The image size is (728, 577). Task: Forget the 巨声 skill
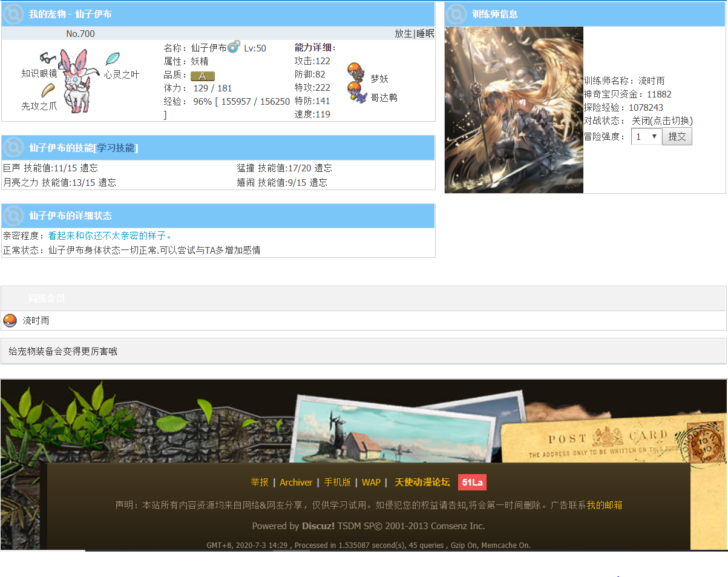click(x=89, y=168)
